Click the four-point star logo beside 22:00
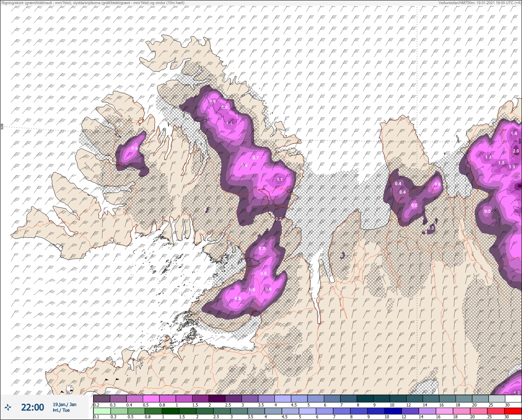The image size is (522, 420). 8,407
